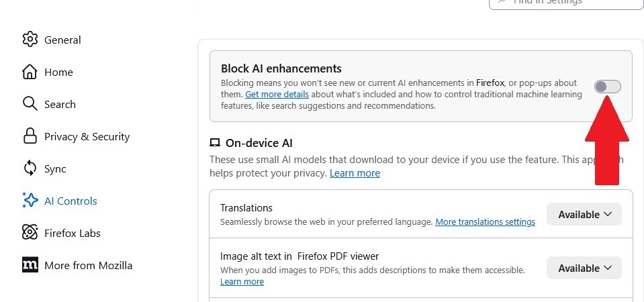
Task: Open More translations settings link
Action: [485, 221]
